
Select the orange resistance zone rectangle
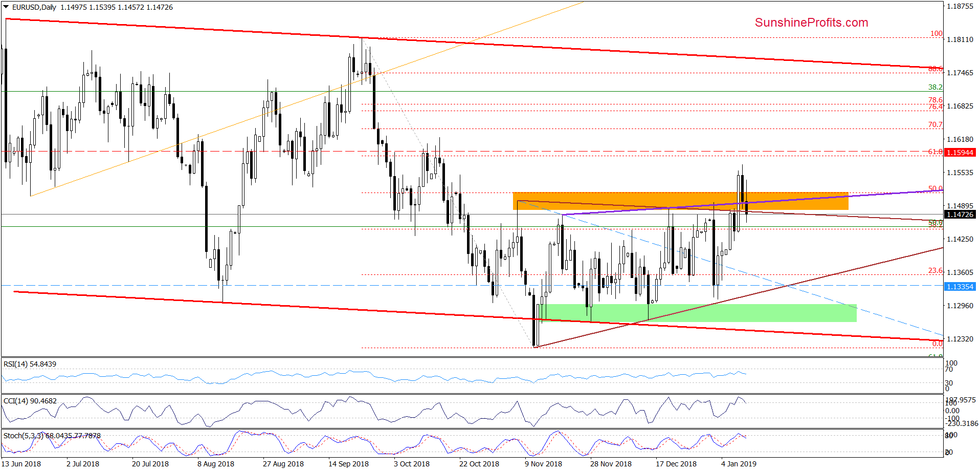point(680,201)
